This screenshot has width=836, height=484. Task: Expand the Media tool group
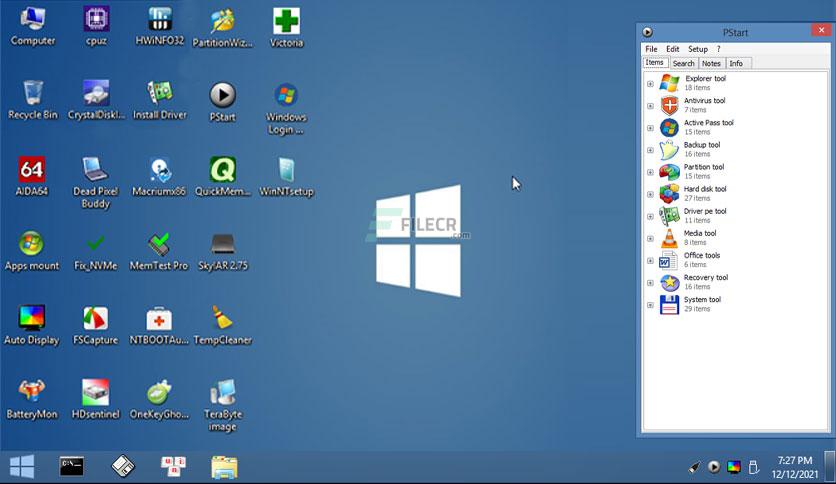(x=650, y=239)
